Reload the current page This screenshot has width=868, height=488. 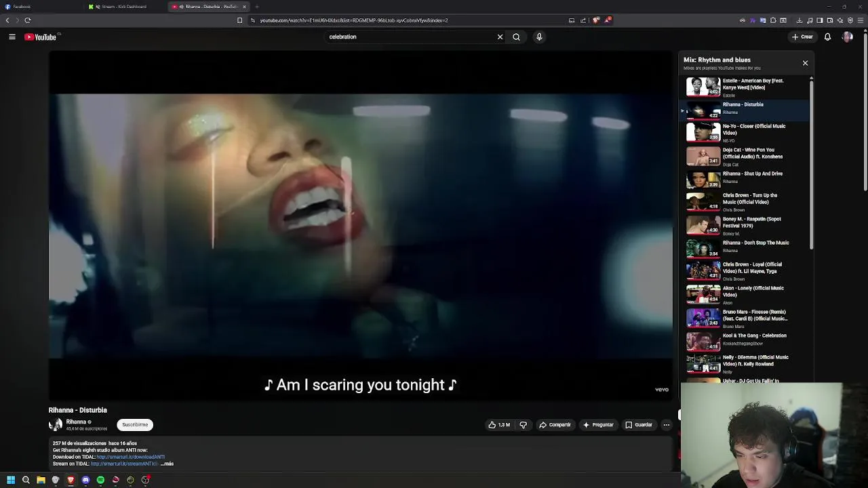point(28,20)
